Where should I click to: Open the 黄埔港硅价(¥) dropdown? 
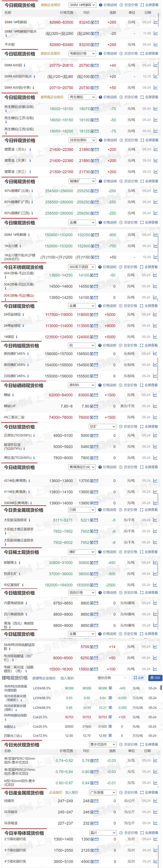pyautogui.click(x=82, y=467)
